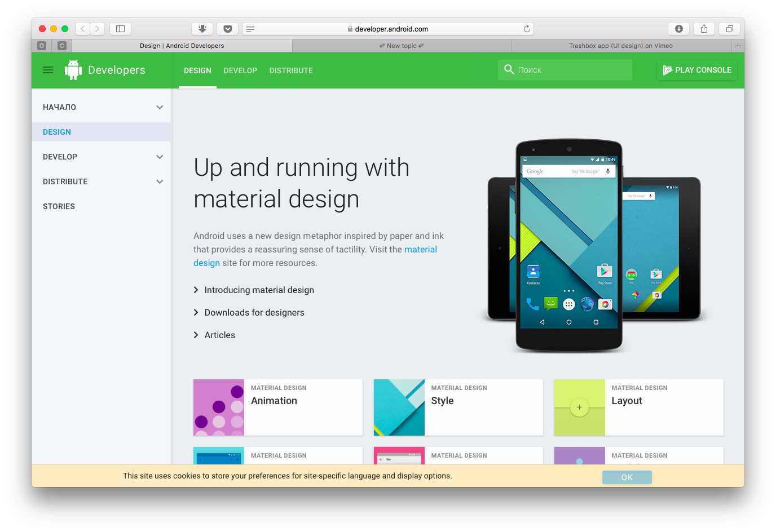776x532 pixels.
Task: Click the PLAY CONSOLE button
Action: 697,70
